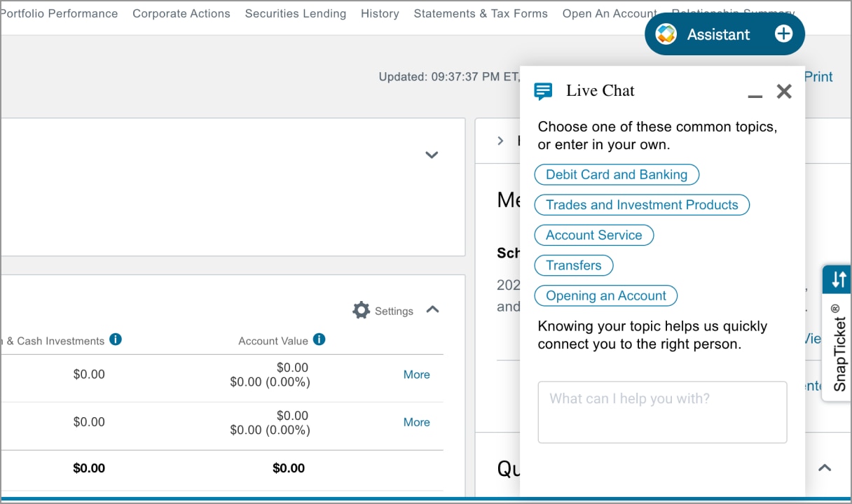The image size is (852, 504).
Task: Expand the section with the right-facing chevron
Action: point(500,140)
